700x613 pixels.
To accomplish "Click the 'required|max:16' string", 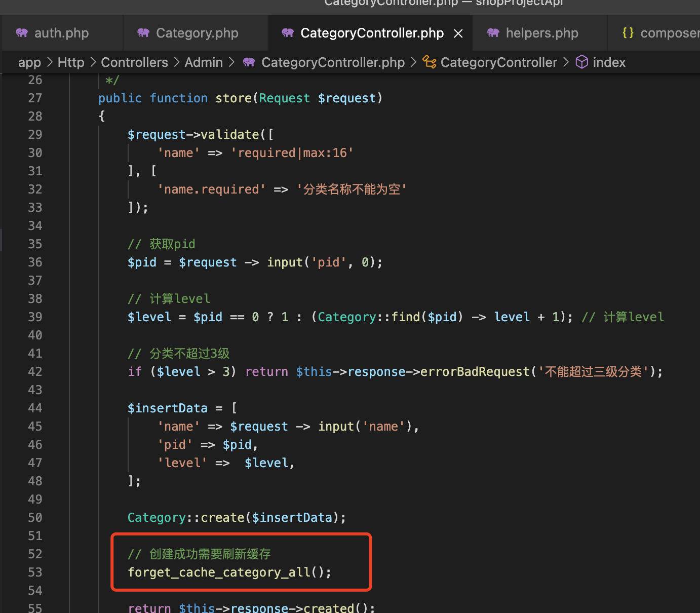I will 292,153.
